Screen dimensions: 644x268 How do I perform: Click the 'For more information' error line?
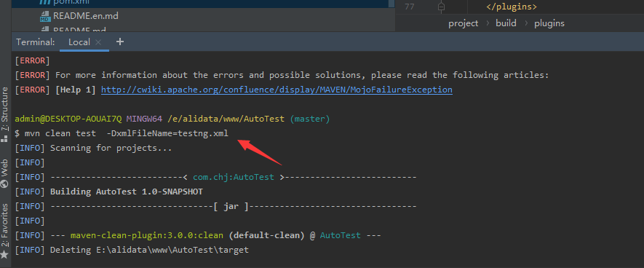[x=282, y=75]
